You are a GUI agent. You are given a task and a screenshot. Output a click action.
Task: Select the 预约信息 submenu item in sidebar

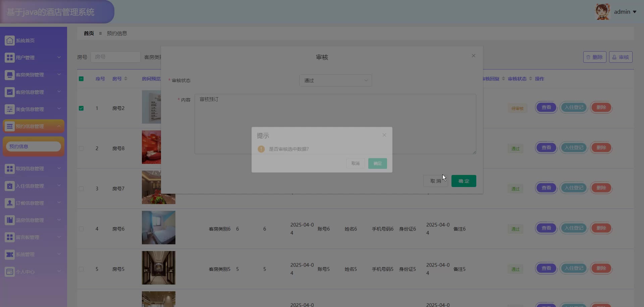pyautogui.click(x=34, y=146)
